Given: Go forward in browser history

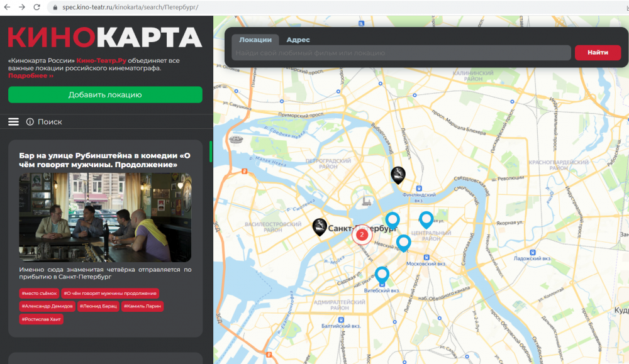Looking at the screenshot, I should [21, 7].
